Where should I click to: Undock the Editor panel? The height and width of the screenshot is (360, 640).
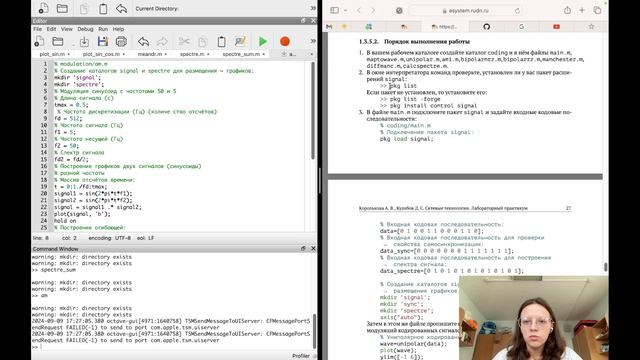click(303, 20)
